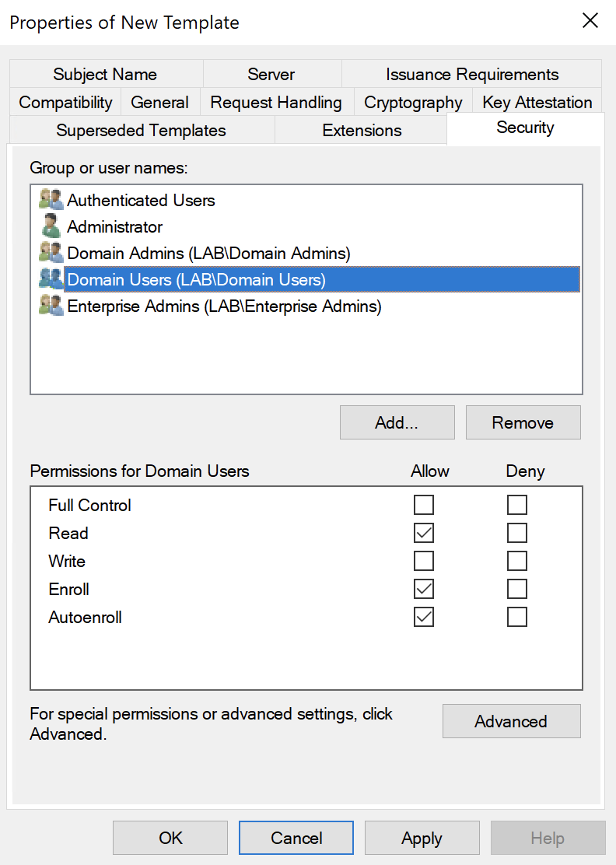Viewport: 616px width, 865px height.
Task: Close the Properties of New Template dialog
Action: click(590, 21)
